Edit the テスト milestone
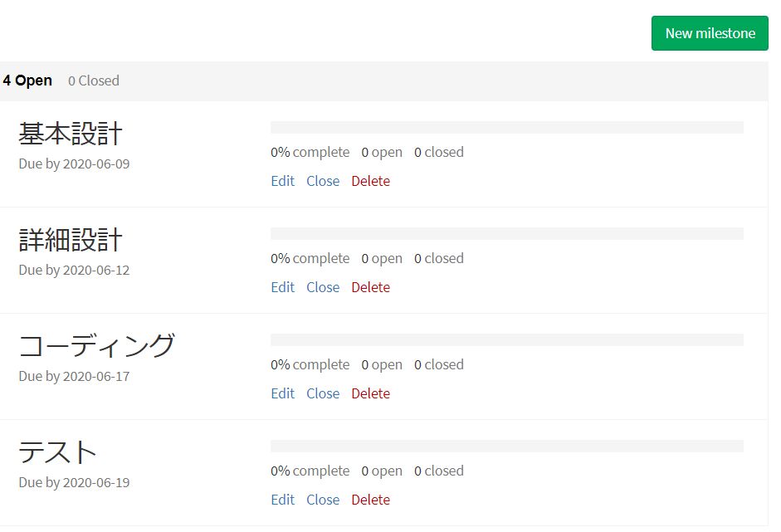Viewport: 781px width, 532px height. pos(282,499)
